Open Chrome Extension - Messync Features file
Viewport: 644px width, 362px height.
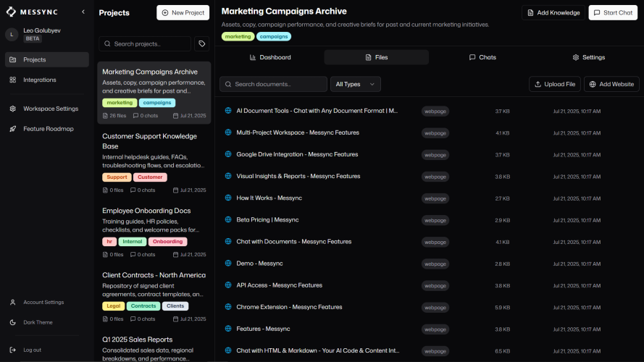tap(289, 307)
